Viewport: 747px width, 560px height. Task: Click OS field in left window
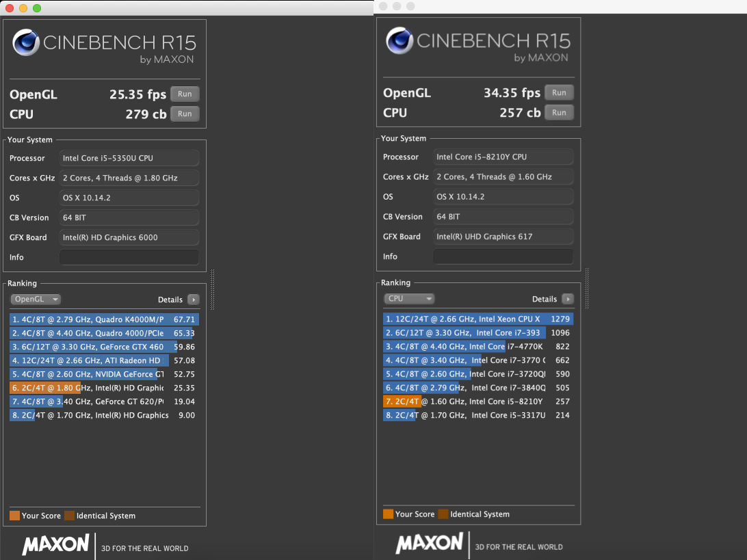(x=129, y=198)
